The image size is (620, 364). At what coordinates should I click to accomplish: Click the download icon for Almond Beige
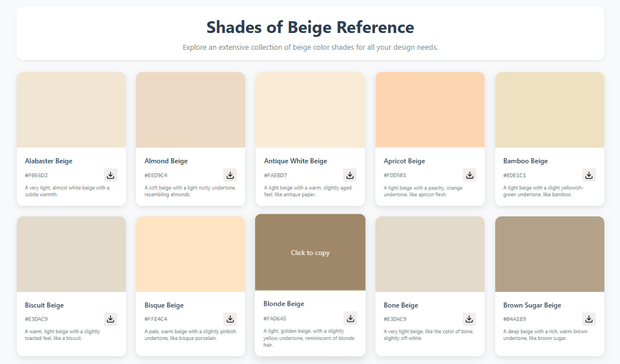[x=230, y=174]
